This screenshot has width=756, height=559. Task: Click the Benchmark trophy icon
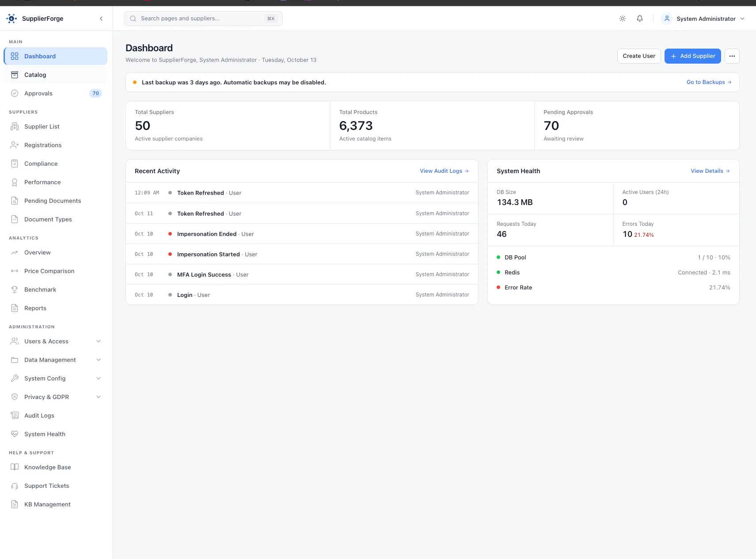pos(15,289)
